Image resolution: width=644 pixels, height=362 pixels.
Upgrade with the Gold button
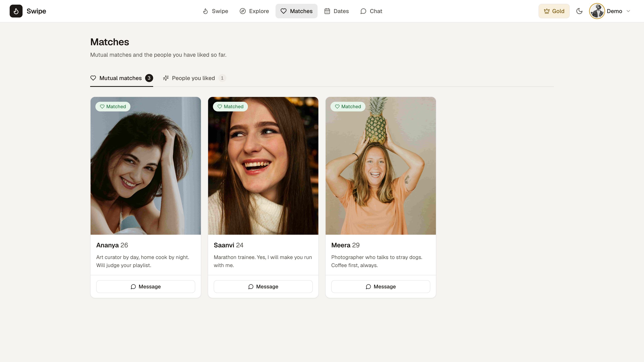click(x=554, y=11)
